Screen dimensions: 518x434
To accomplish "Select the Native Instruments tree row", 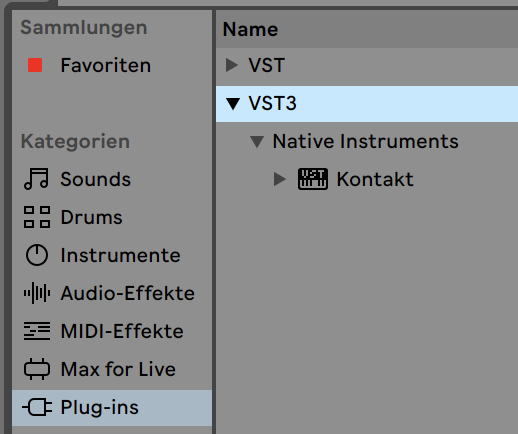I will (x=367, y=141).
